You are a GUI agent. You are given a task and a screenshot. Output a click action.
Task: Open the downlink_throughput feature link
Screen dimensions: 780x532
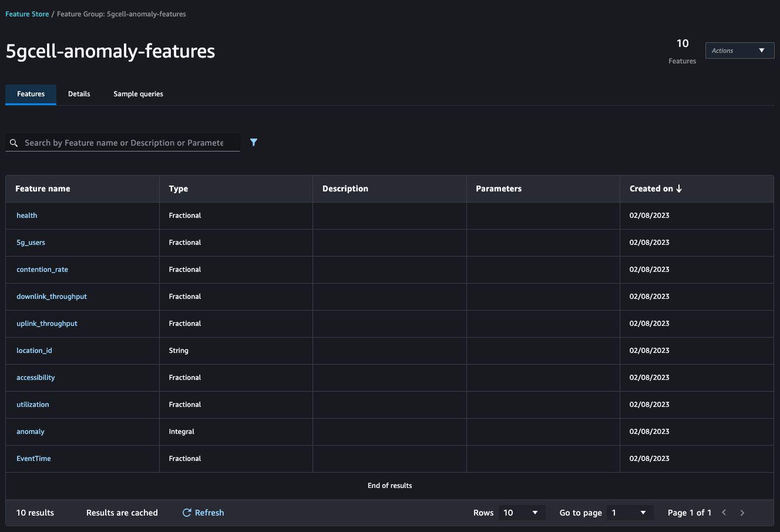(52, 297)
